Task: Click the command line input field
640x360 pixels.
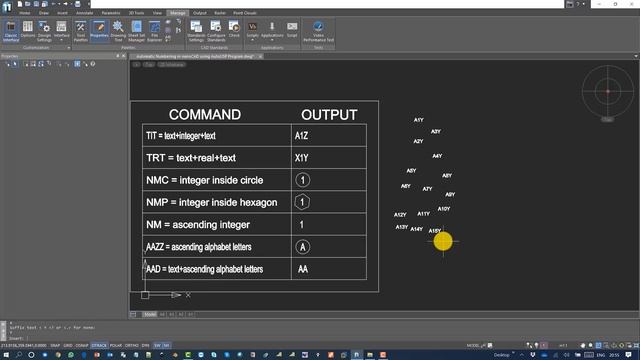Action: tap(322, 338)
